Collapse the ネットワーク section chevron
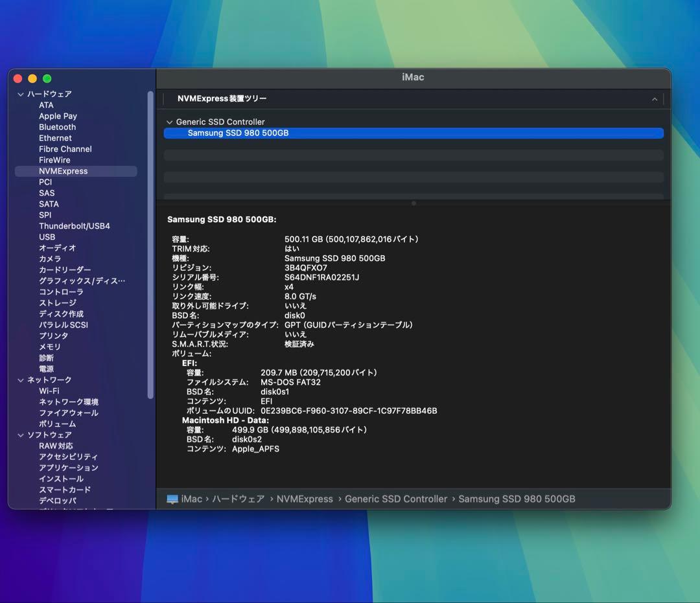The height and width of the screenshot is (603, 700). 20,380
